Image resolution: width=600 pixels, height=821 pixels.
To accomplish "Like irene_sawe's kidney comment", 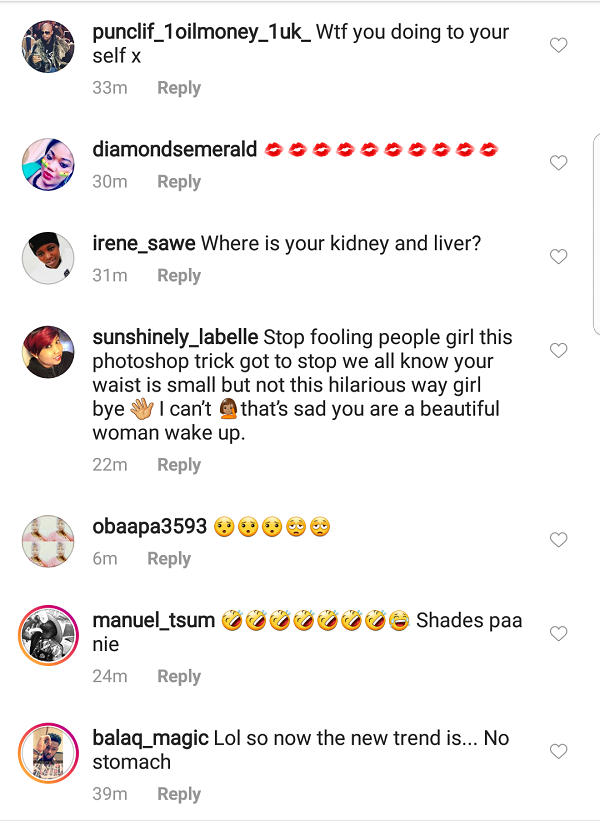I will [x=558, y=256].
